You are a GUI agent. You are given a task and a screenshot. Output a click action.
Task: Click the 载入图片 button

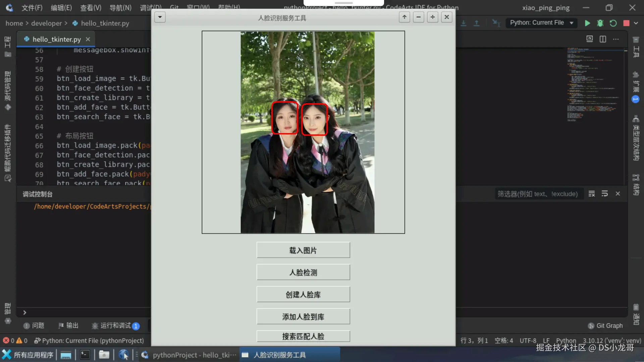pyautogui.click(x=303, y=250)
